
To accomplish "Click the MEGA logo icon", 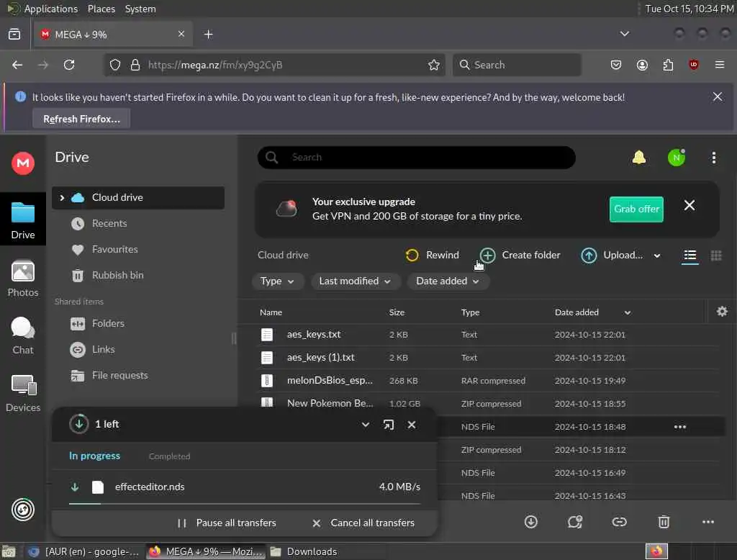I will [x=22, y=163].
